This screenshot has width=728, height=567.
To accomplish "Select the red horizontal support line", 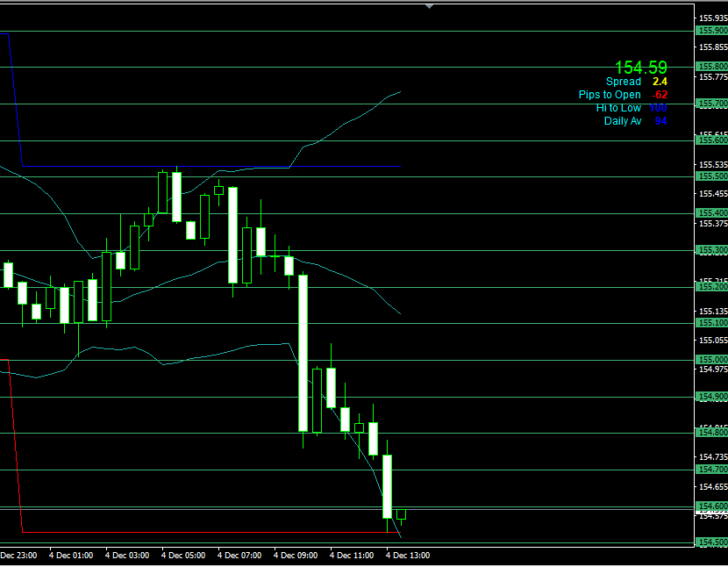I will (x=202, y=533).
